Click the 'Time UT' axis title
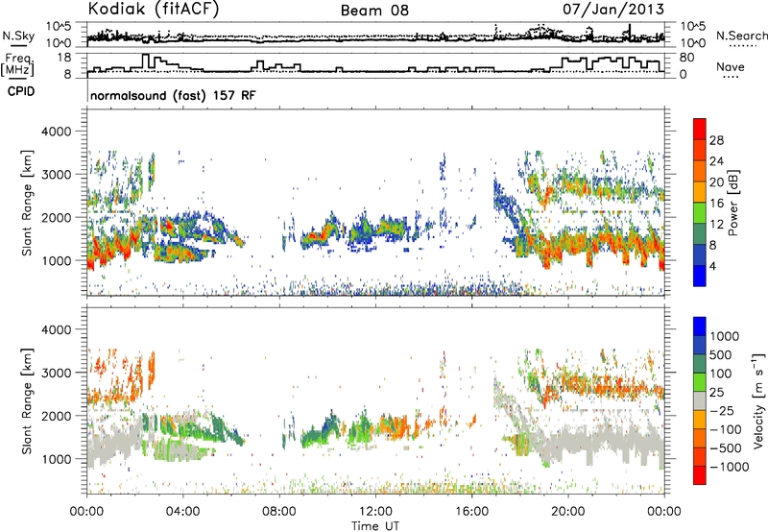768x532 pixels. click(375, 525)
